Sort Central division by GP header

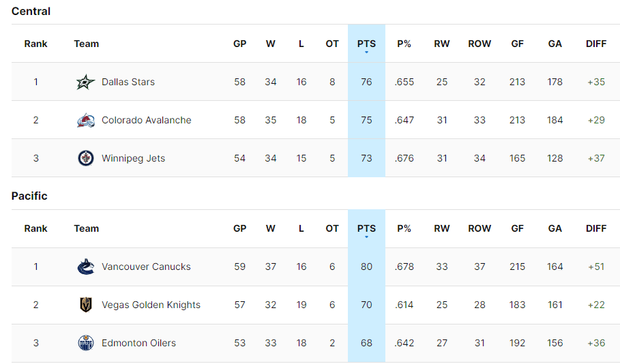(x=239, y=44)
